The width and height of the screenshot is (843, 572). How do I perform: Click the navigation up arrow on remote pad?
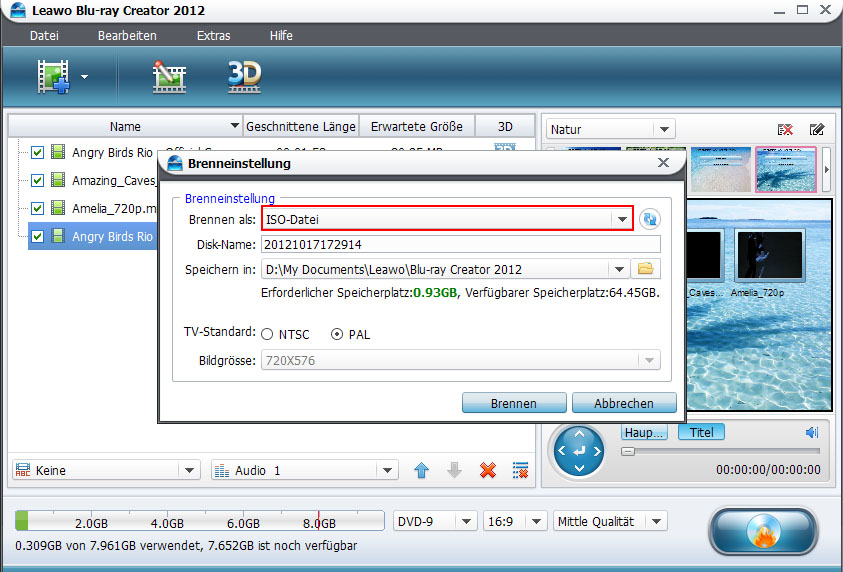(579, 433)
